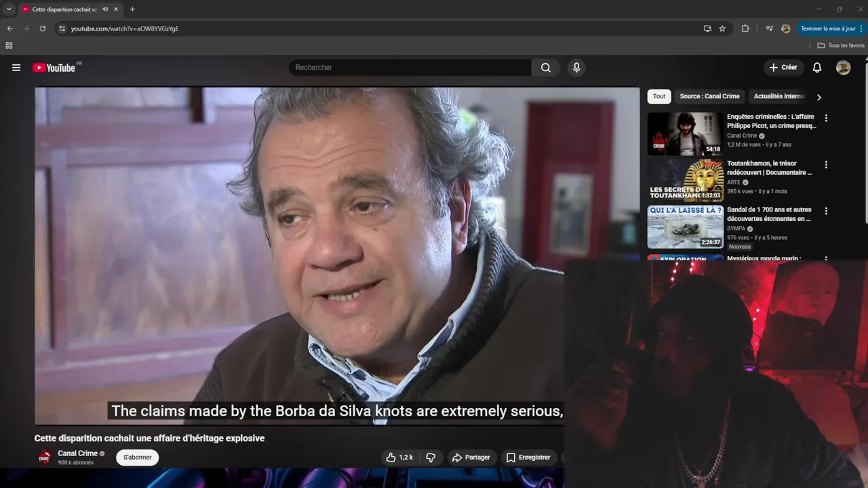This screenshot has width=868, height=488.
Task: Open the apps grid in bookmarks bar
Action: [x=9, y=45]
